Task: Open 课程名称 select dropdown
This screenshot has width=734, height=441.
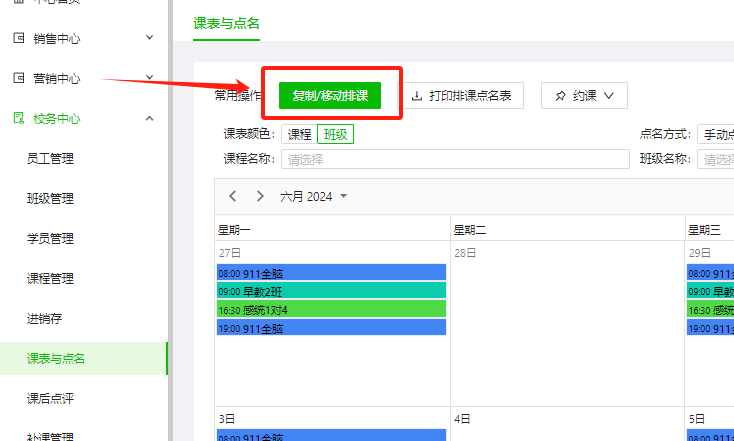Action: pos(455,159)
